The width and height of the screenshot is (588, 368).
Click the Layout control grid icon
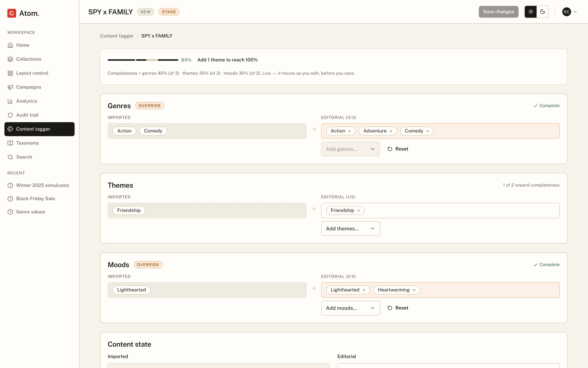pos(10,73)
